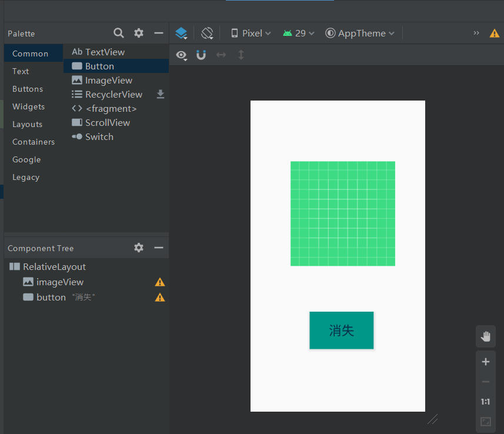504x434 pixels.
Task: Select the green image view on canvas
Action: point(343,213)
